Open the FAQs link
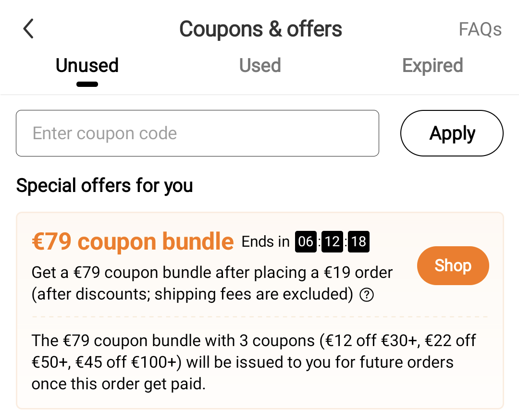The height and width of the screenshot is (420, 519). point(480,29)
